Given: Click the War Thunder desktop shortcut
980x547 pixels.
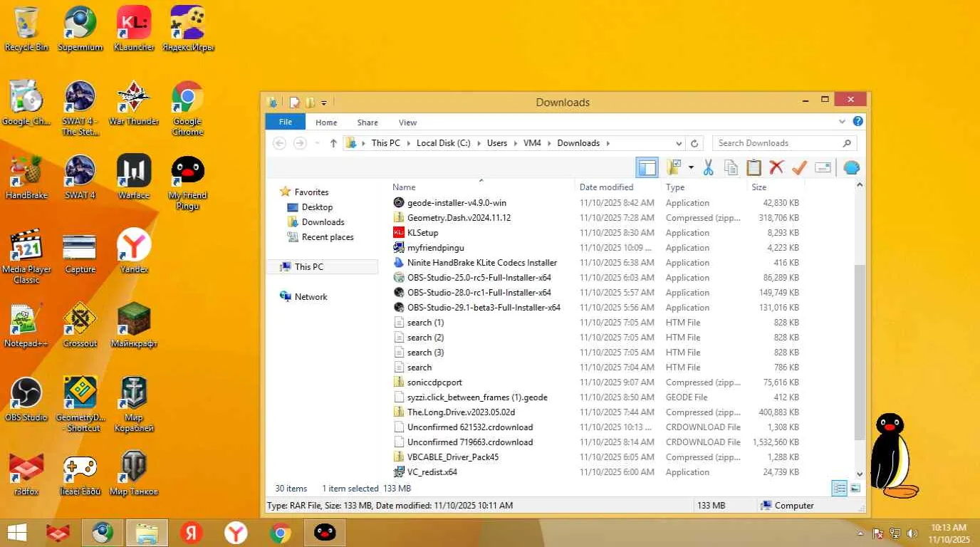Looking at the screenshot, I should point(134,104).
